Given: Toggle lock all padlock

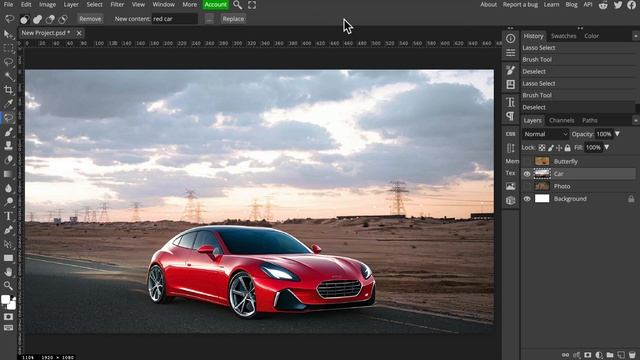Looking at the screenshot, I should click(x=567, y=148).
